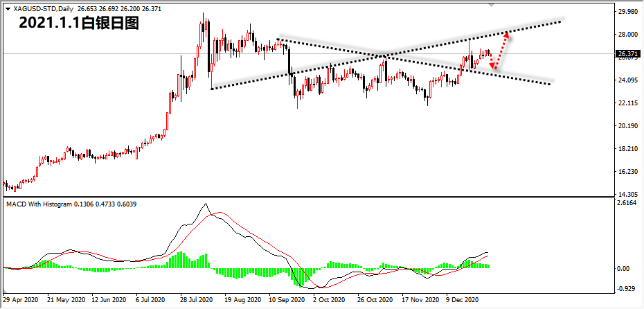Viewport: 644px width, 309px height.
Task: Click the -0.929 MACD scale value
Action: pos(627,289)
